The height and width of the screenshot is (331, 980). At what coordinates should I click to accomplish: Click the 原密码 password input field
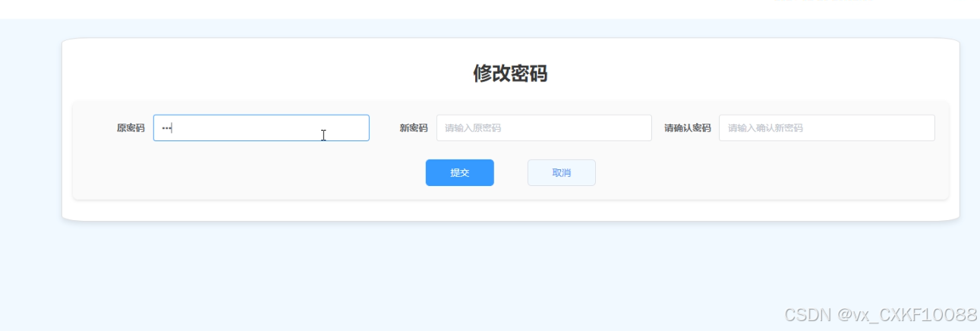coord(261,128)
